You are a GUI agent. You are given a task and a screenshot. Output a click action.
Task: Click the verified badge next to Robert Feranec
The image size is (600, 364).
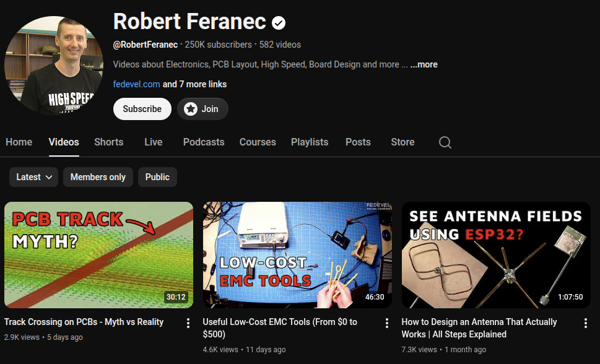(279, 23)
